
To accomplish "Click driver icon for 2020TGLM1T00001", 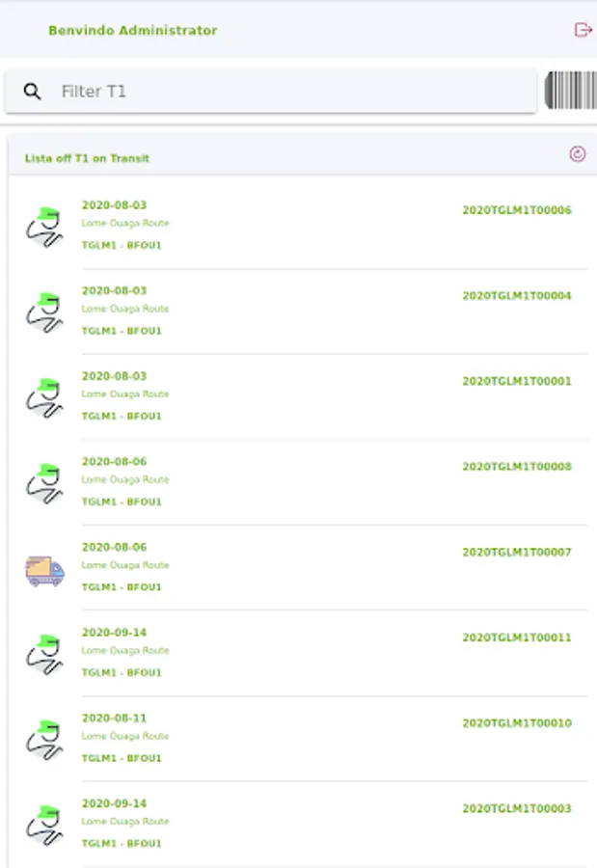I will [44, 397].
